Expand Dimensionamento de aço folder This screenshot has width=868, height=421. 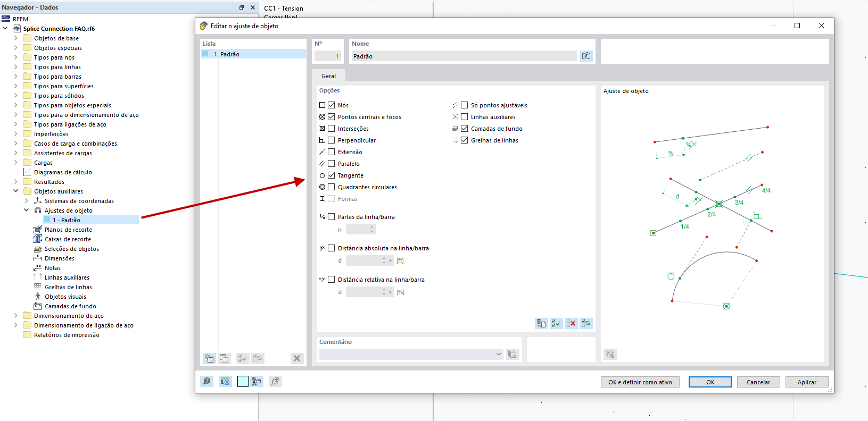15,316
